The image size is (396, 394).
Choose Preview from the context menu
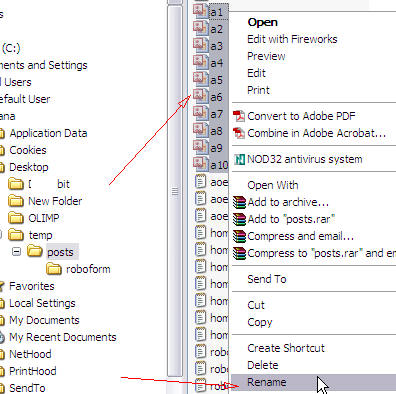[x=266, y=56]
